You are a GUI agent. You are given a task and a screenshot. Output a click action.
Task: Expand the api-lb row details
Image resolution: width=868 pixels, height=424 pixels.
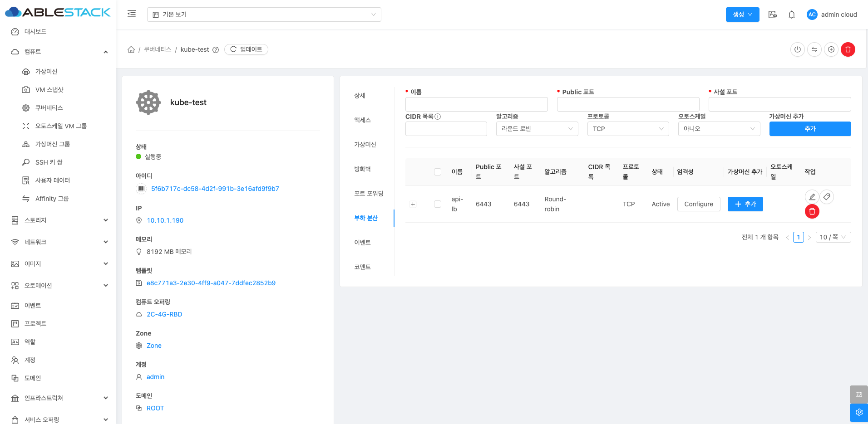pos(413,204)
